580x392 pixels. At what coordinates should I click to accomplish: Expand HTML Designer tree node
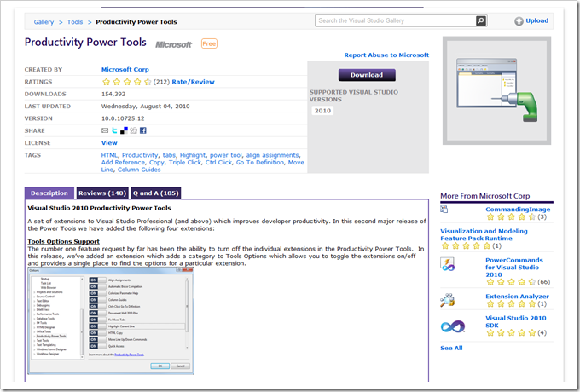(x=34, y=327)
